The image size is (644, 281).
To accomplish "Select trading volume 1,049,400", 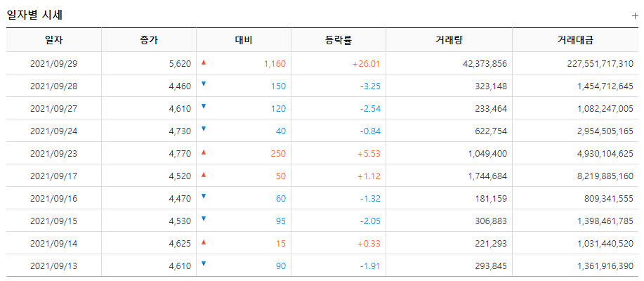I will click(x=487, y=154).
